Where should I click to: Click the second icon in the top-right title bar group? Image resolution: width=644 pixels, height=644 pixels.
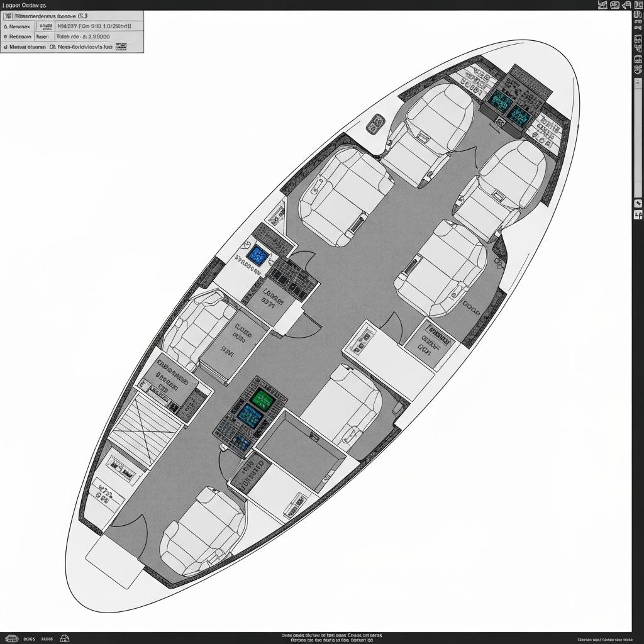click(615, 5)
